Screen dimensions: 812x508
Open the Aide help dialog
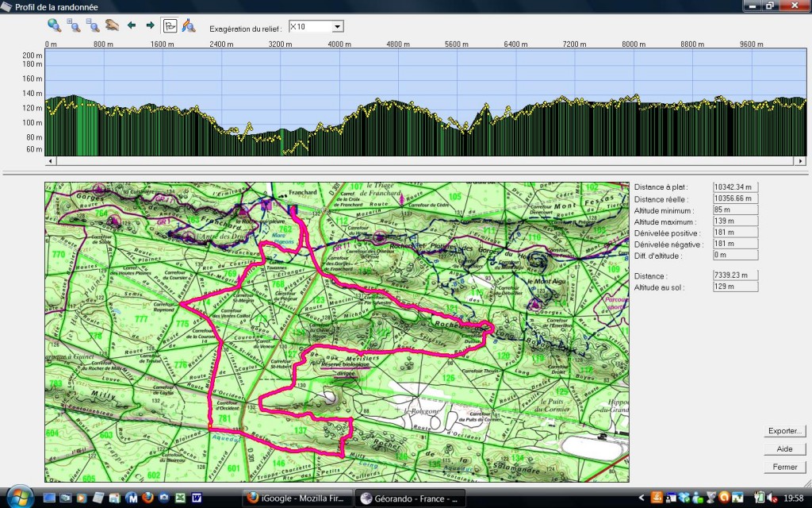tap(784, 448)
